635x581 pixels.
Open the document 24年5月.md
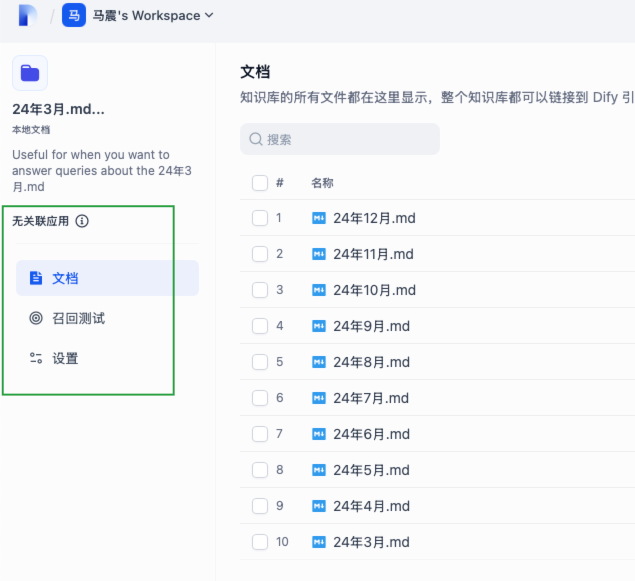[x=371, y=470]
